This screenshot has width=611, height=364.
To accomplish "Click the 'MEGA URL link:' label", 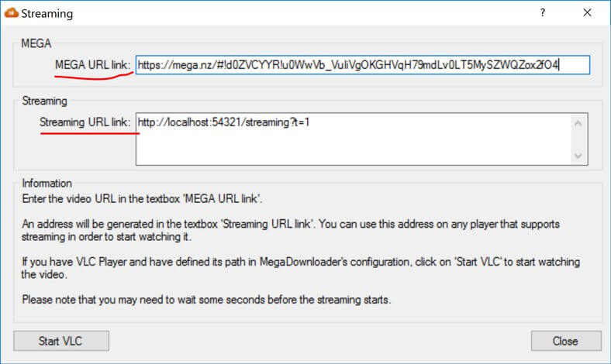I will tap(93, 64).
